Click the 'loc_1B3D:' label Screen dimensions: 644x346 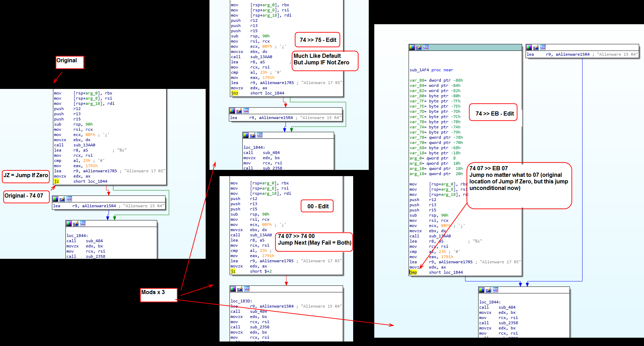pyautogui.click(x=241, y=301)
